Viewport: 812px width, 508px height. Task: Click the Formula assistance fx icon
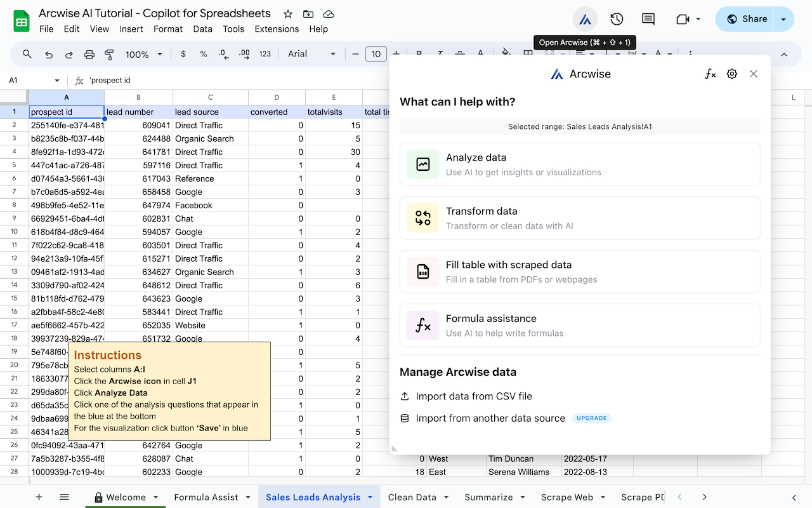pyautogui.click(x=423, y=325)
